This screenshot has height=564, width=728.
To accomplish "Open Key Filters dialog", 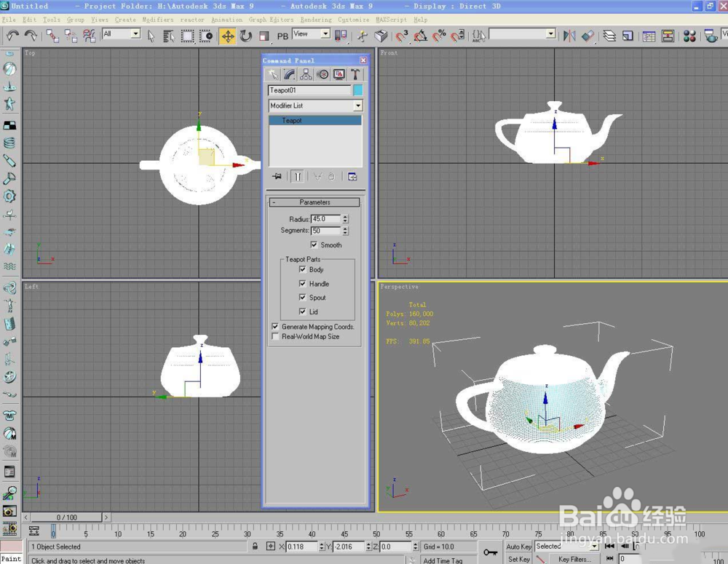I will (574, 559).
